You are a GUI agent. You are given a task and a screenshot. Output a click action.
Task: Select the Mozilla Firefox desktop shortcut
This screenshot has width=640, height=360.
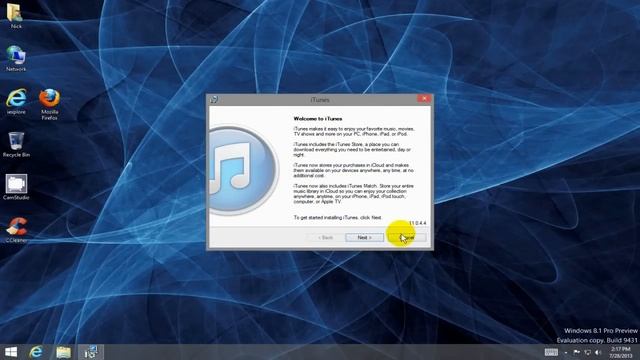(49, 104)
